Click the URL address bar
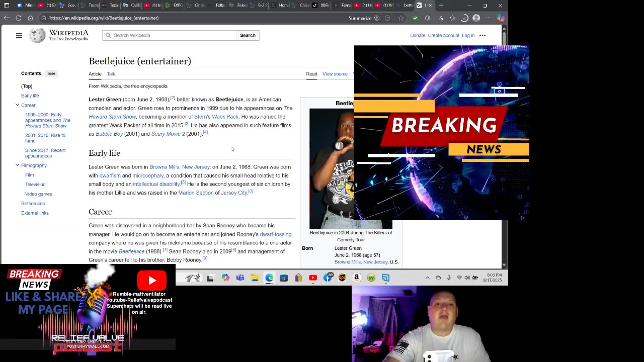This screenshot has height=362, width=644. click(194, 18)
